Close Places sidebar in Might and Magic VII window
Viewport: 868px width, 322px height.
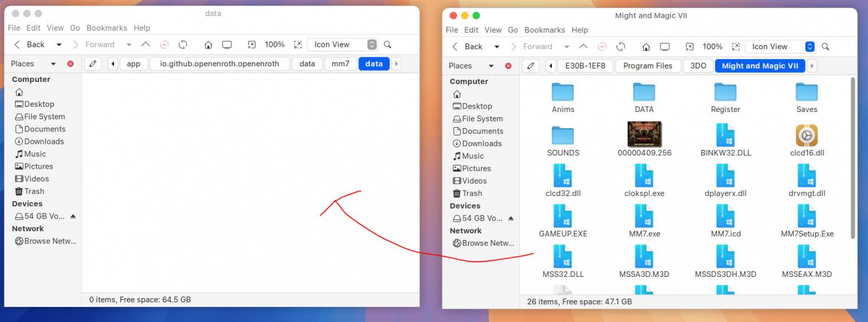[508, 66]
